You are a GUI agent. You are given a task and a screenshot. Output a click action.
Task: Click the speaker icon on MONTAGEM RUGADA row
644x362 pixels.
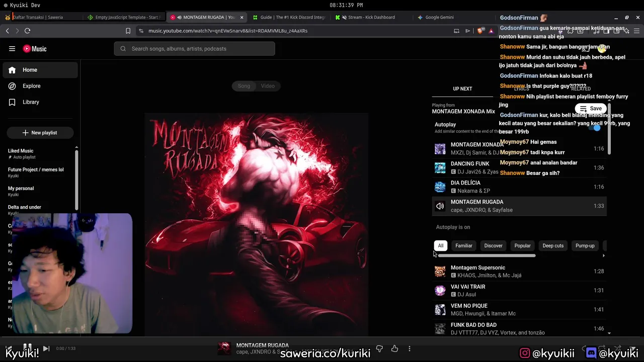pos(440,206)
